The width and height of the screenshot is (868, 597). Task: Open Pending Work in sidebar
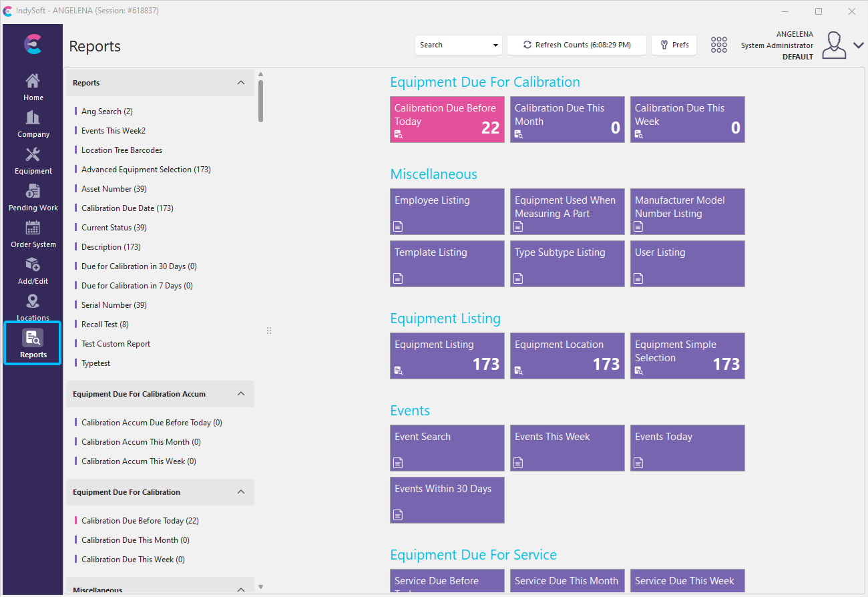click(x=33, y=198)
